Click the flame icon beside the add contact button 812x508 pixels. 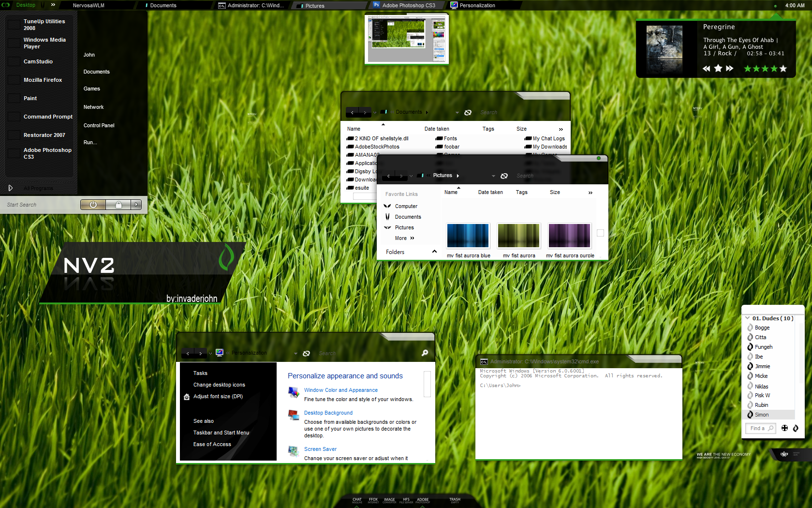(x=796, y=428)
